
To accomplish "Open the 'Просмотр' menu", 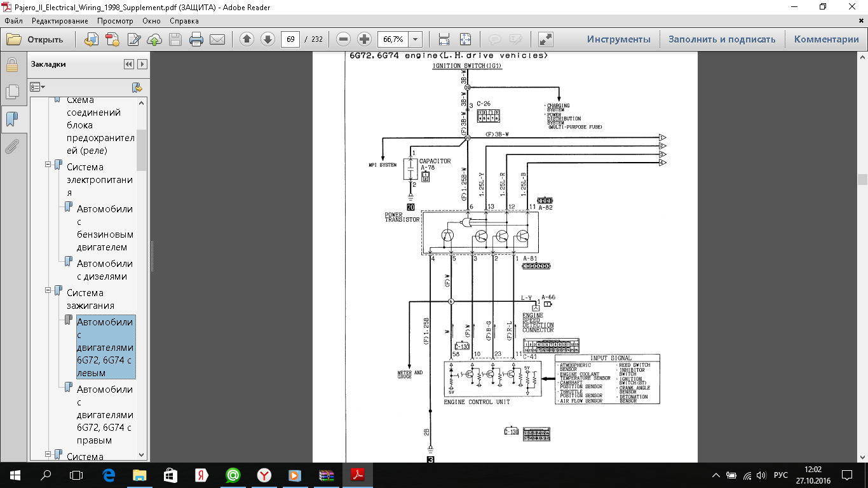I will 115,21.
